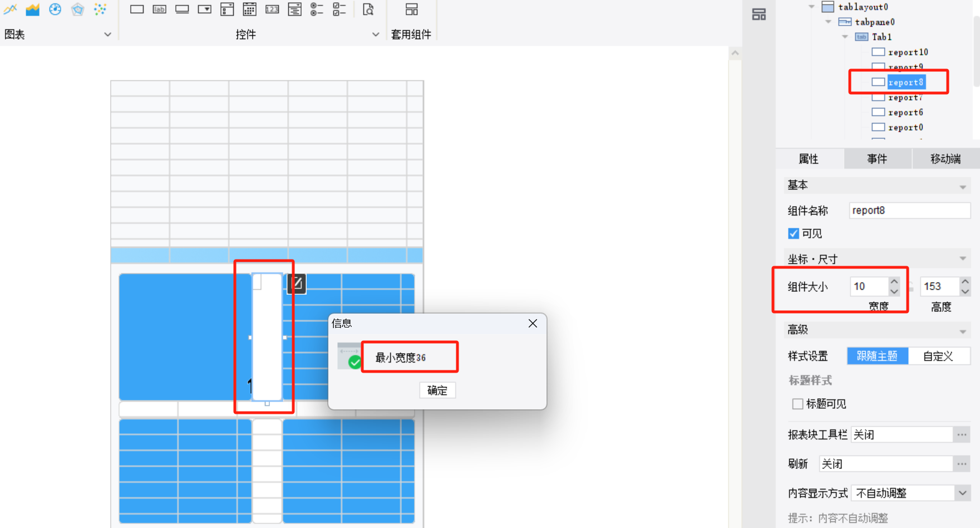Image resolution: width=980 pixels, height=528 pixels.
Task: Click 确定 in the message dialog
Action: tap(437, 390)
